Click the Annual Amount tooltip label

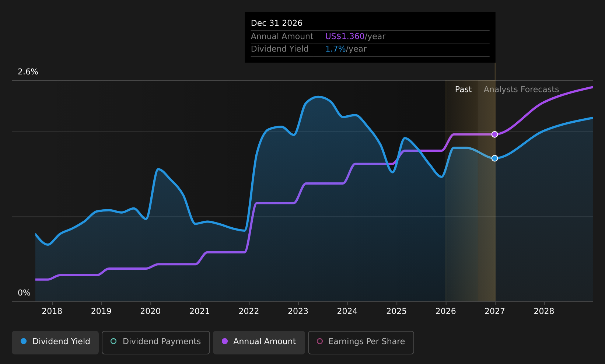(x=282, y=36)
